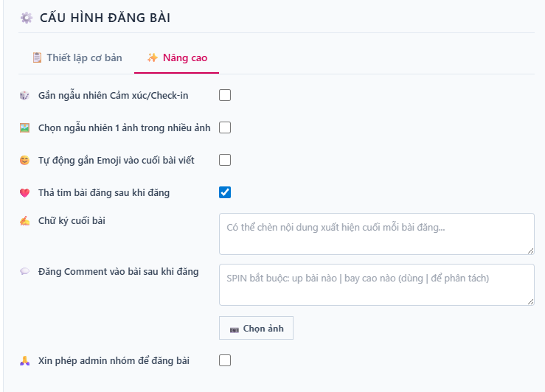This screenshot has width=545, height=392.
Task: Click the gear icon beside CẤU HÌNH ĐĂNG BÀI
Action: coord(27,18)
